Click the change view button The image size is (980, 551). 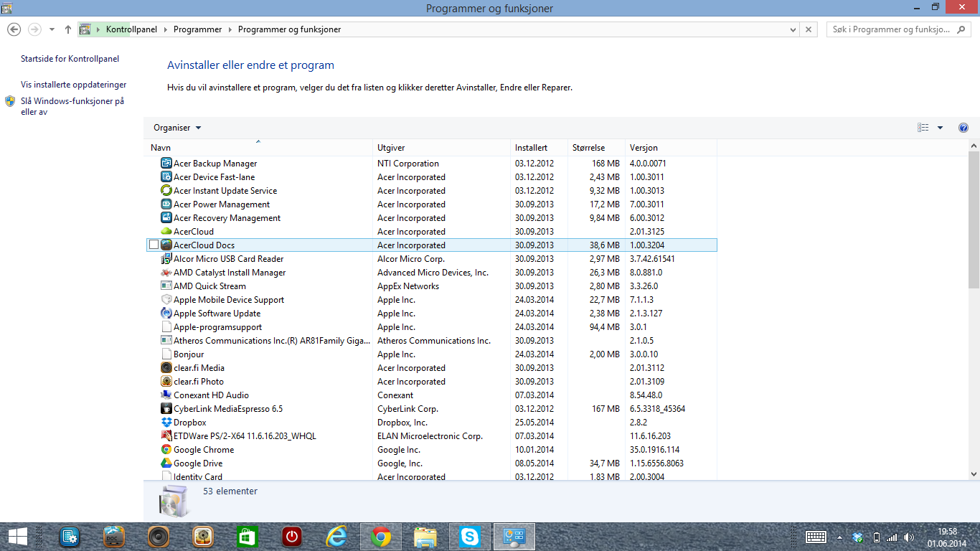923,128
